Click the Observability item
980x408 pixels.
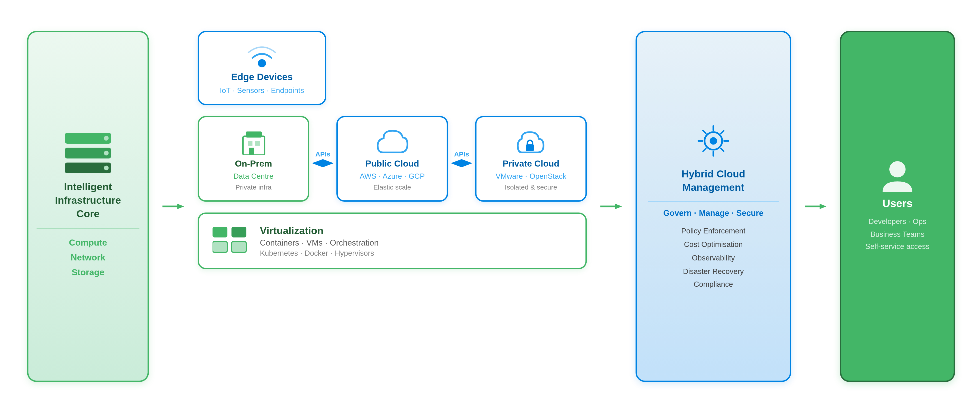tap(713, 258)
